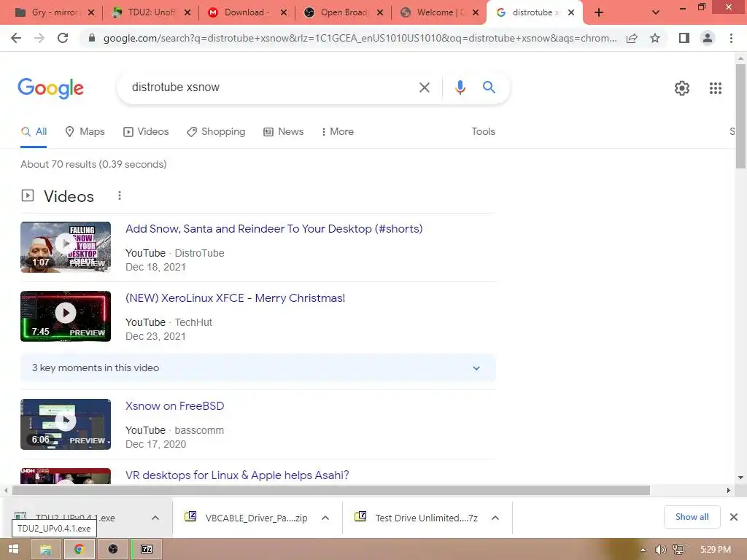Select the Maps search filter

coord(85,131)
